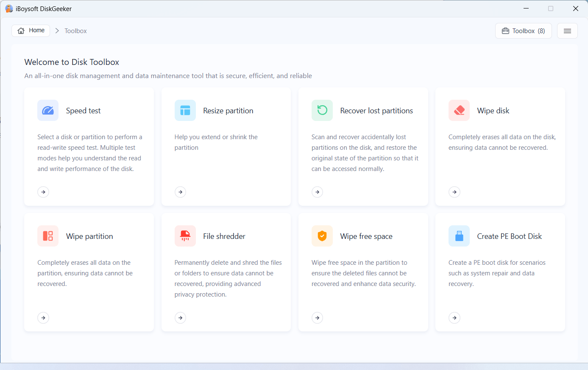This screenshot has width=588, height=370.
Task: Select the Resize partition title
Action: (x=228, y=111)
